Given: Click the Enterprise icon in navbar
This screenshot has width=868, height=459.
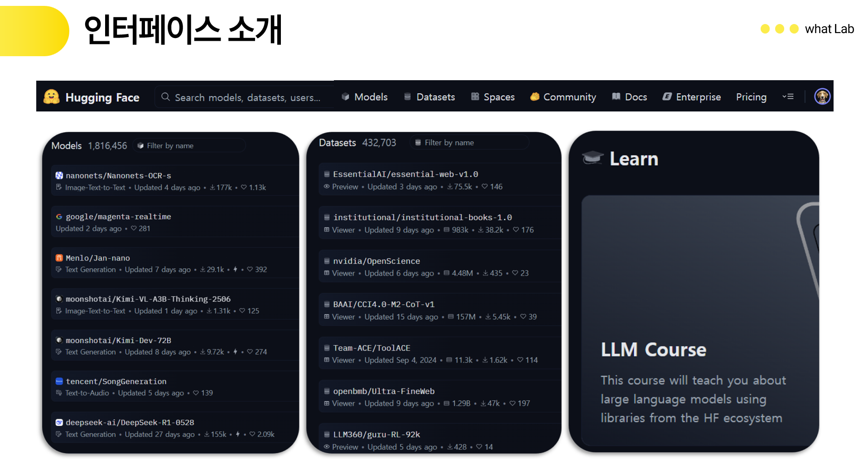Looking at the screenshot, I should [667, 97].
